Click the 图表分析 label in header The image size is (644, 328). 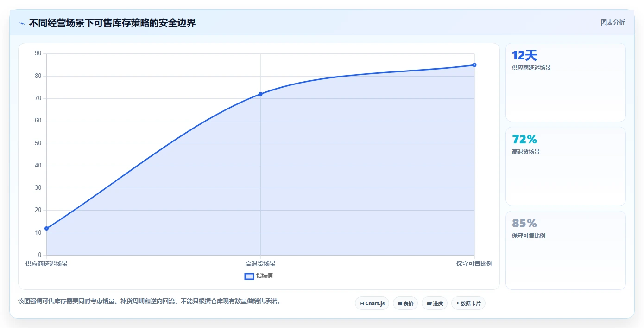(x=612, y=22)
